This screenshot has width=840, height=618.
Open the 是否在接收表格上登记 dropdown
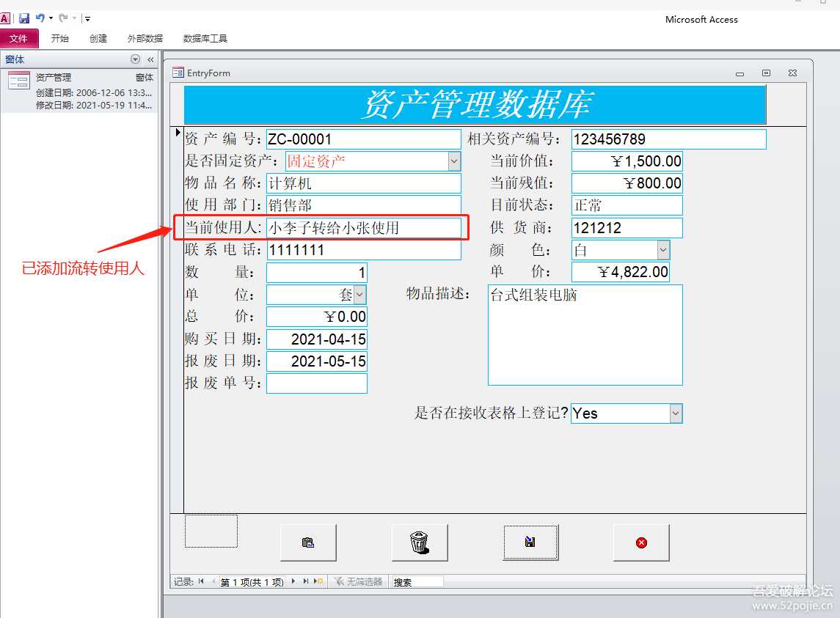click(676, 413)
